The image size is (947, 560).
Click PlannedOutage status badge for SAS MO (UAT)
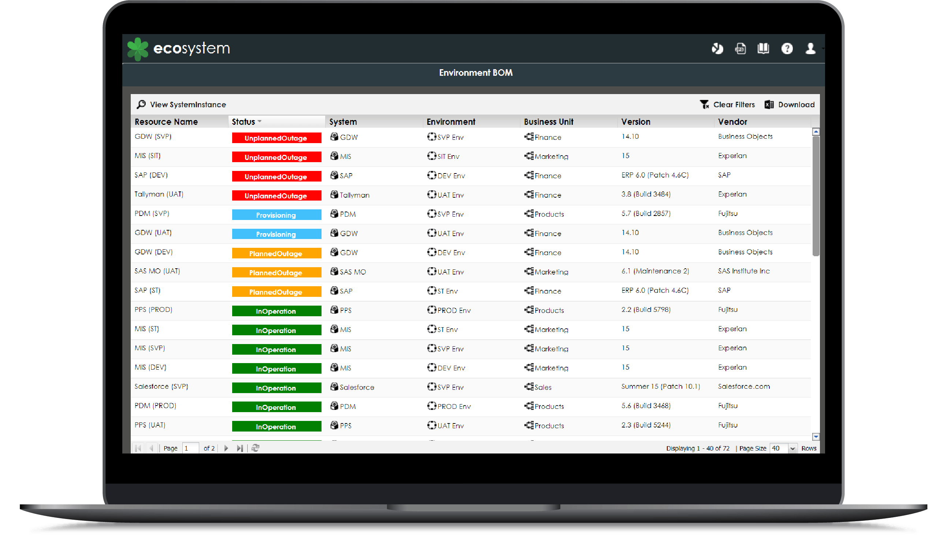click(x=276, y=273)
